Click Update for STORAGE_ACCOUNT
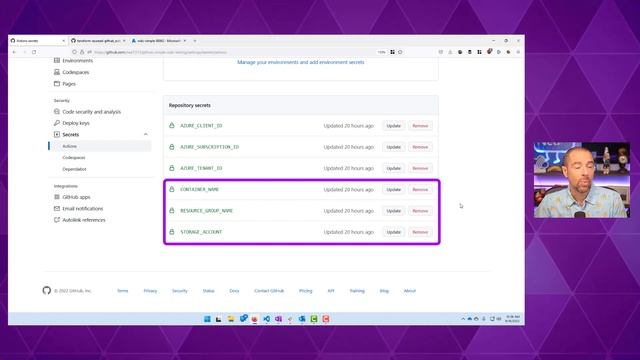Viewport: 640px width, 360px height. pyautogui.click(x=393, y=232)
